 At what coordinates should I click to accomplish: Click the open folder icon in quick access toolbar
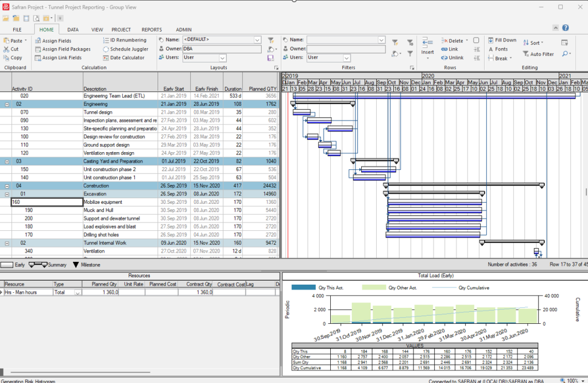point(6,18)
